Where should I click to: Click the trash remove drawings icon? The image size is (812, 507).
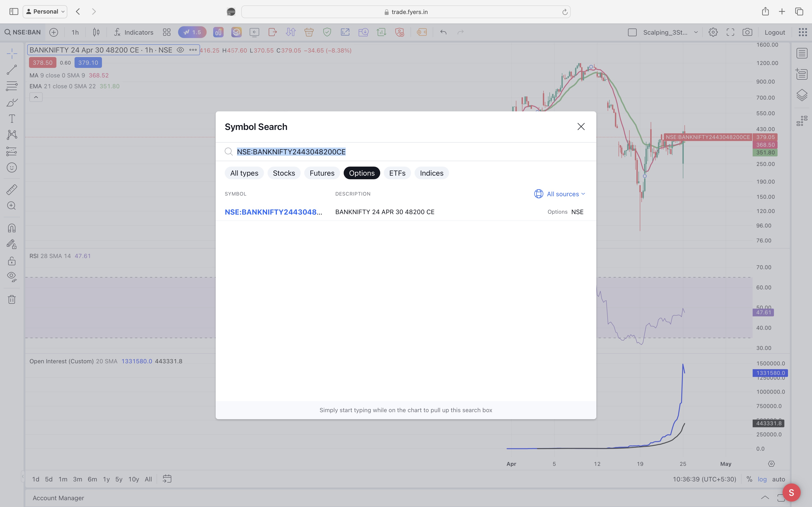12,299
